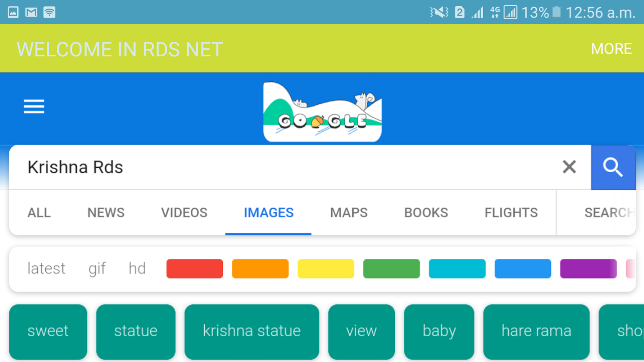Viewport: 644px width, 362px height.
Task: Open the VIDEOS tab
Action: 184,213
